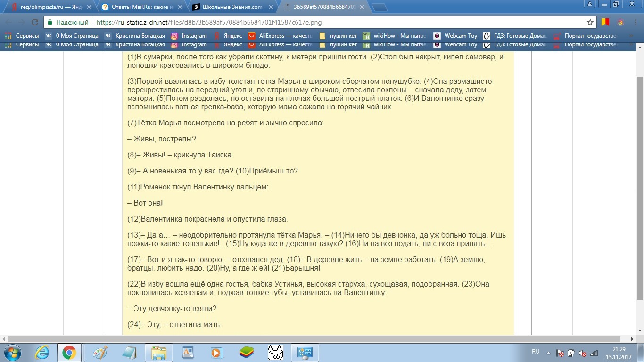Show hidden system tray icons
Viewport: 644px width, 362px height.
click(547, 353)
